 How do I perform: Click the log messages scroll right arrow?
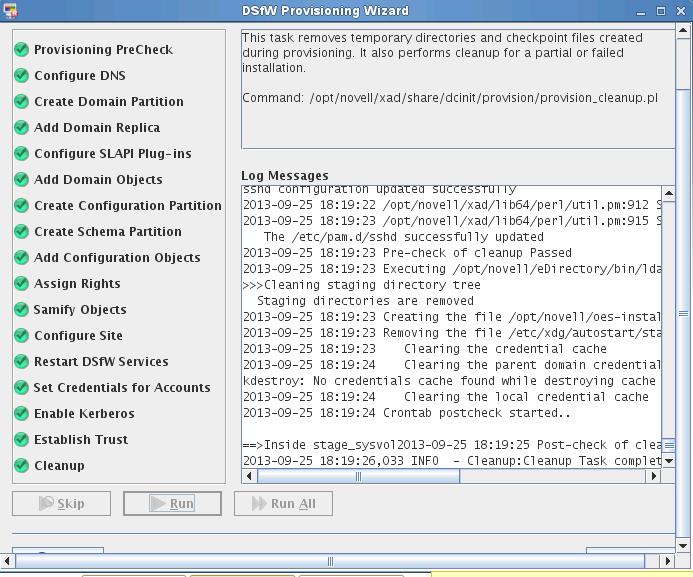[654, 476]
